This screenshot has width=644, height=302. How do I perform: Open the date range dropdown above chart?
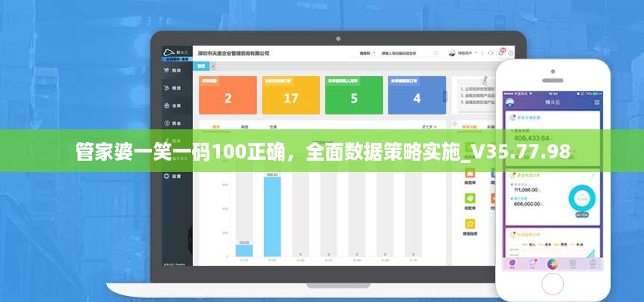[x=429, y=127]
